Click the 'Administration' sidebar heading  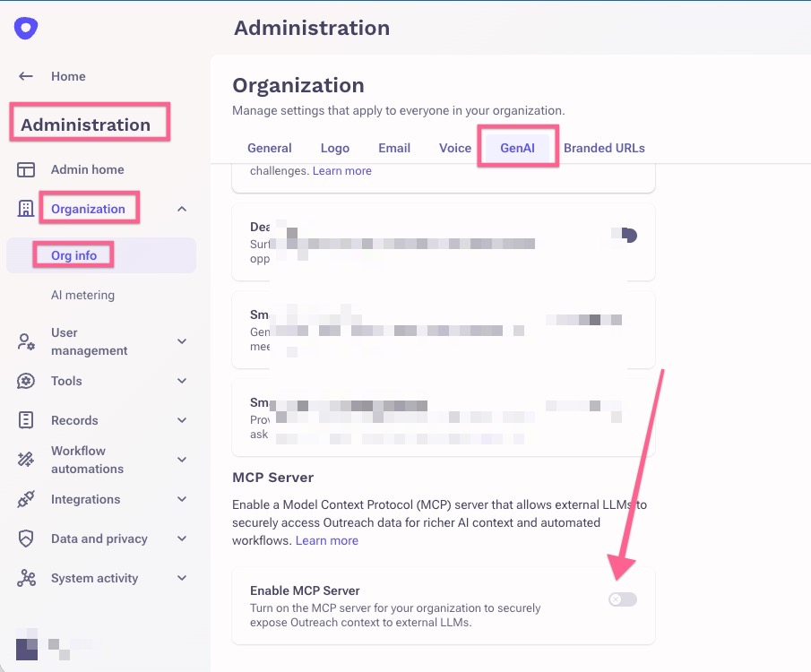click(86, 125)
